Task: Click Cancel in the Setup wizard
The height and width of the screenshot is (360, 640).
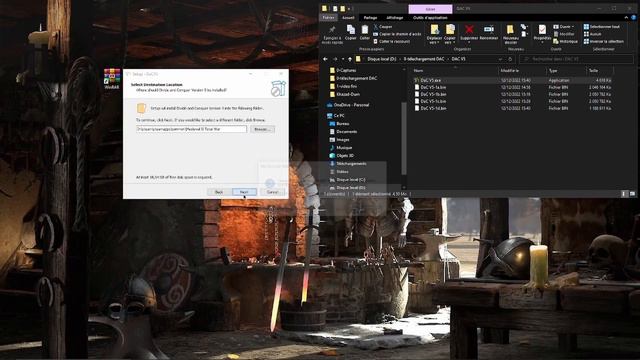Action: point(272,192)
